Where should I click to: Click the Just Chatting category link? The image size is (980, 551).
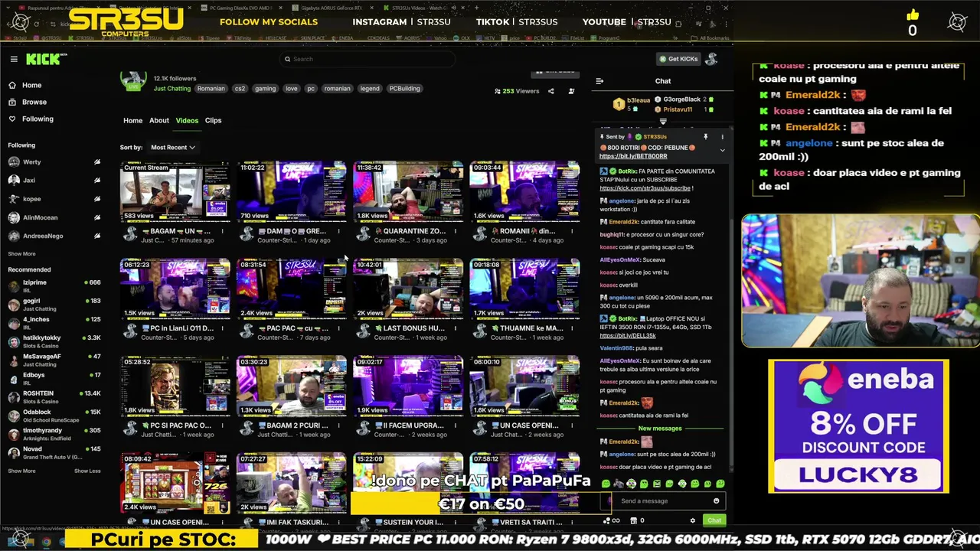pyautogui.click(x=171, y=88)
